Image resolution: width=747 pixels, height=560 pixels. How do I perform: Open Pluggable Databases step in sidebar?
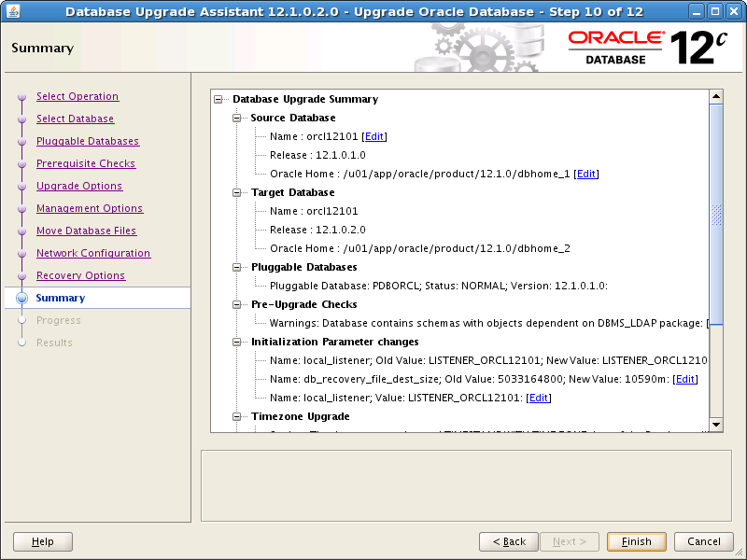point(88,141)
